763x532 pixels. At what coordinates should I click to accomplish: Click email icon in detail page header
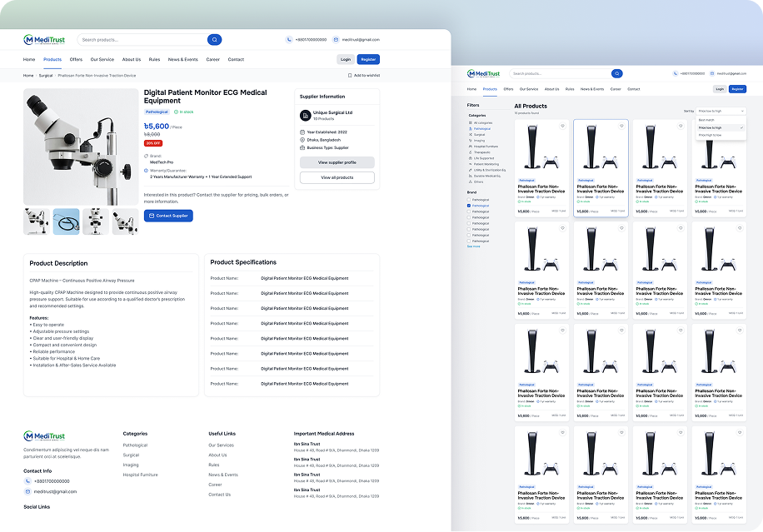(x=336, y=40)
